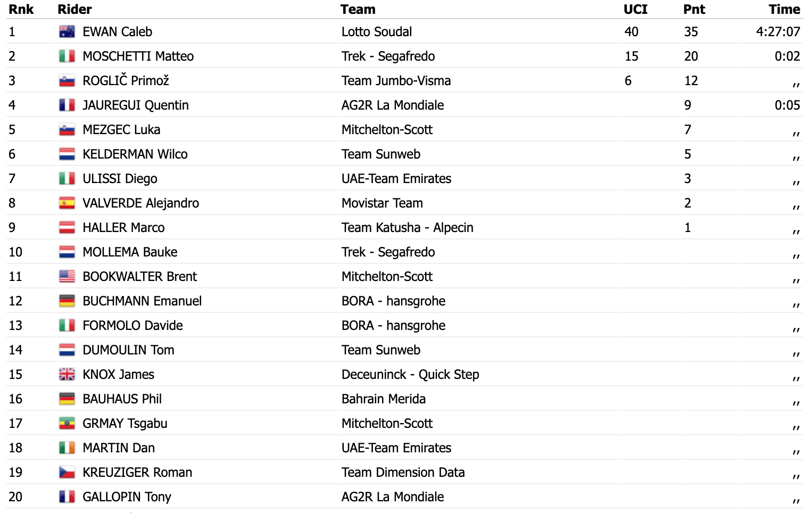Click the Slovenian flag beside ROGLIČ Primož

[67, 81]
